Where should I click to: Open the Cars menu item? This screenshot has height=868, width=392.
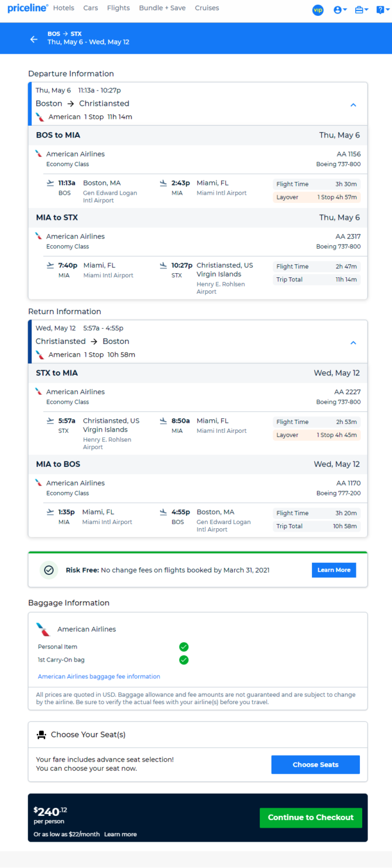click(91, 8)
